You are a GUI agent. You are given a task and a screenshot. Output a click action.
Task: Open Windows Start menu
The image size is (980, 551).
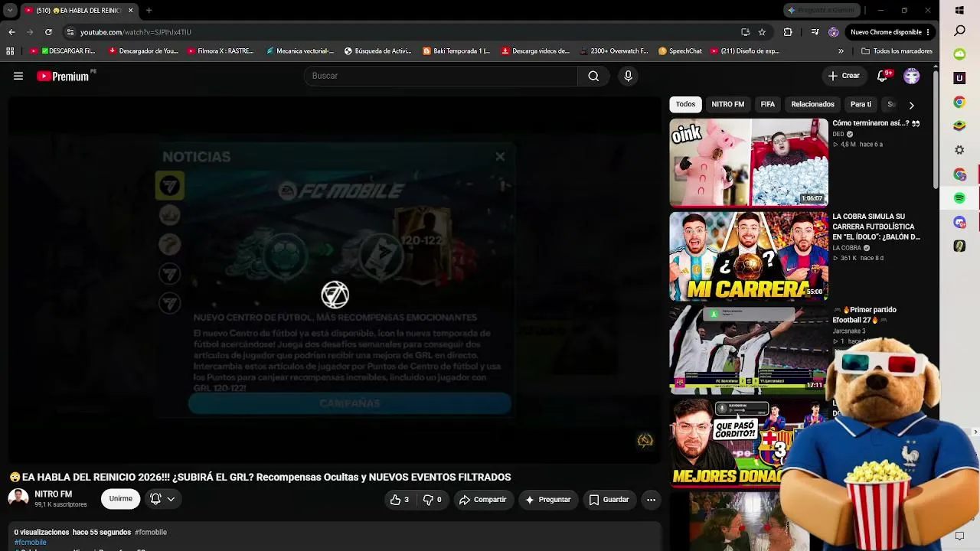point(959,11)
